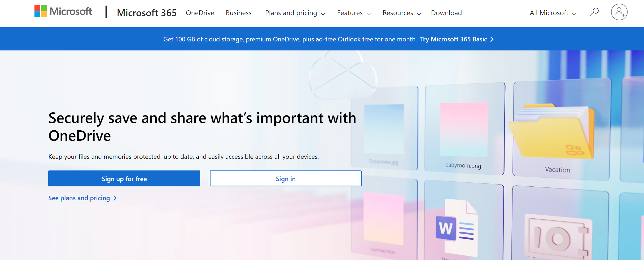Image resolution: width=644 pixels, height=261 pixels.
Task: Expand the Features dropdown menu
Action: [x=354, y=13]
